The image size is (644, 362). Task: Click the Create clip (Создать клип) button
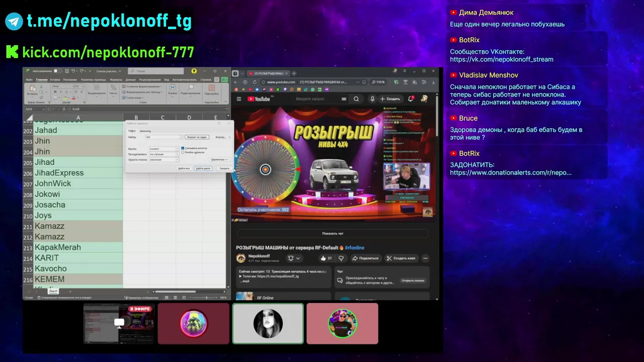401,258
